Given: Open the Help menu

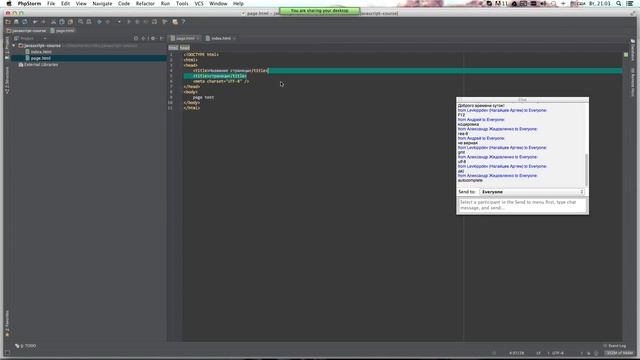Looking at the screenshot, I should 238,3.
